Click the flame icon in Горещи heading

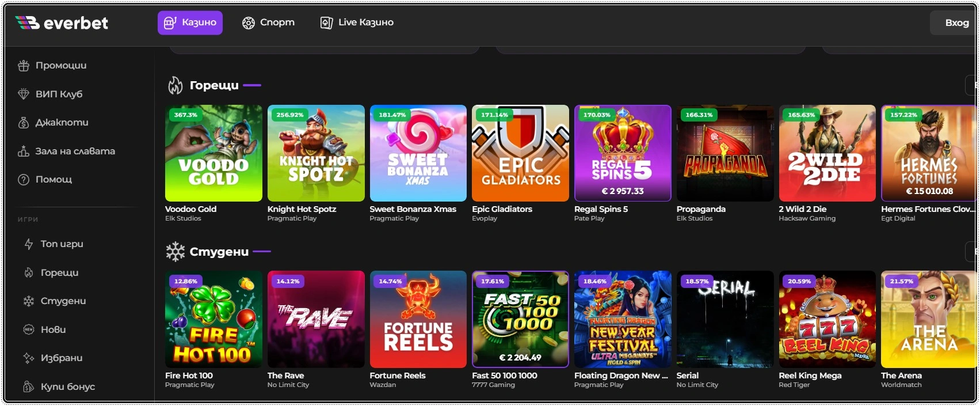(x=175, y=85)
